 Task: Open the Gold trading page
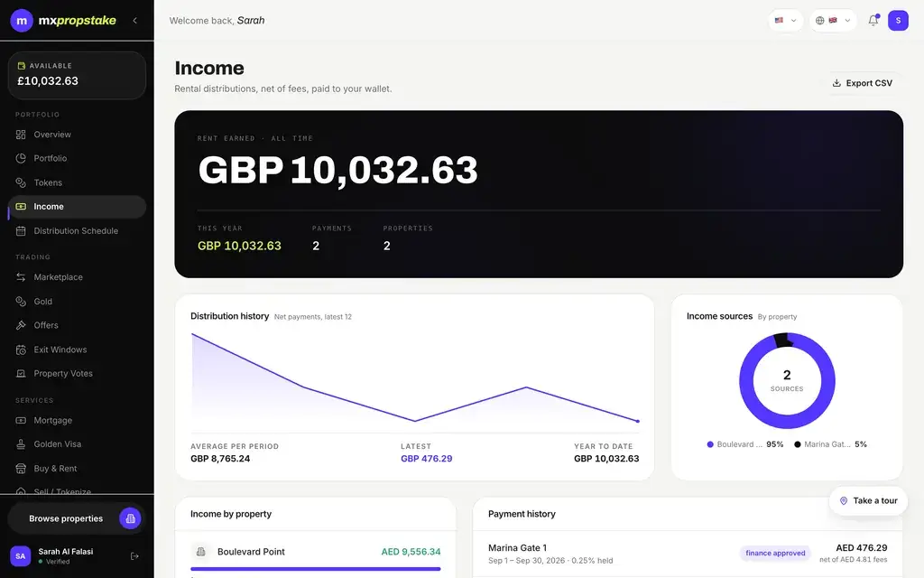click(78, 302)
